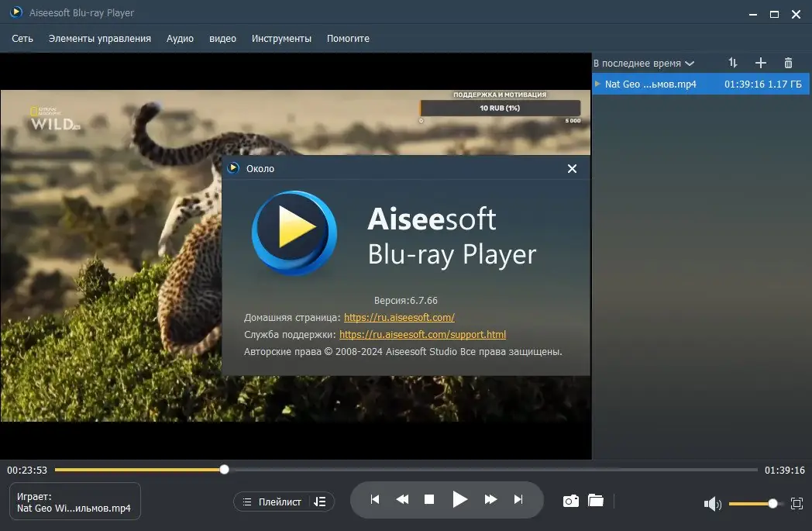Open the support.html support link
Viewport: 812px width, 531px height.
[x=422, y=334]
